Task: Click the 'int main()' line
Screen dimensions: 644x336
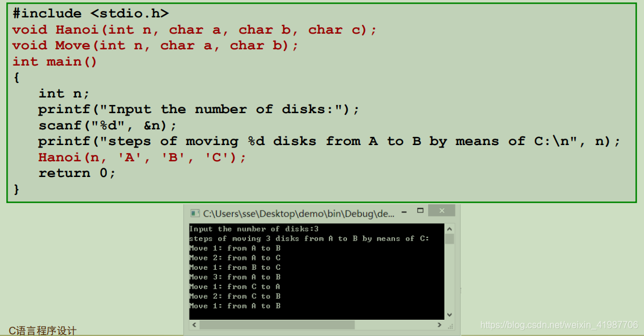Action: click(x=55, y=62)
